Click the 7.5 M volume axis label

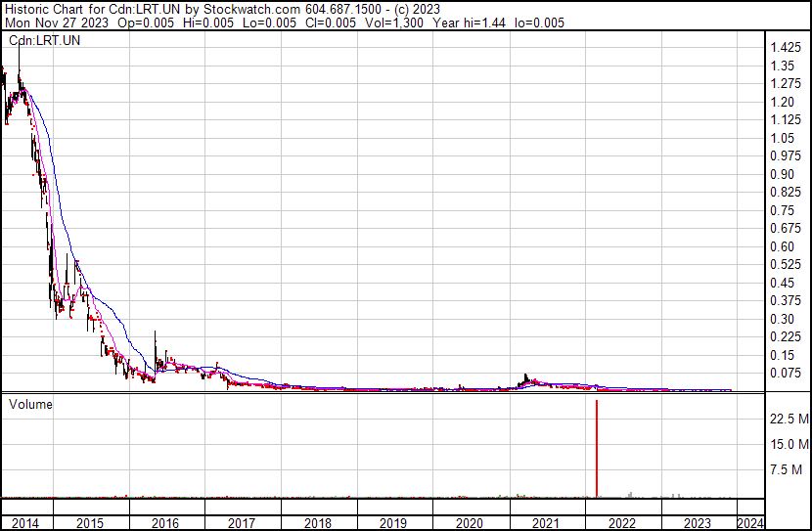pyautogui.click(x=787, y=469)
